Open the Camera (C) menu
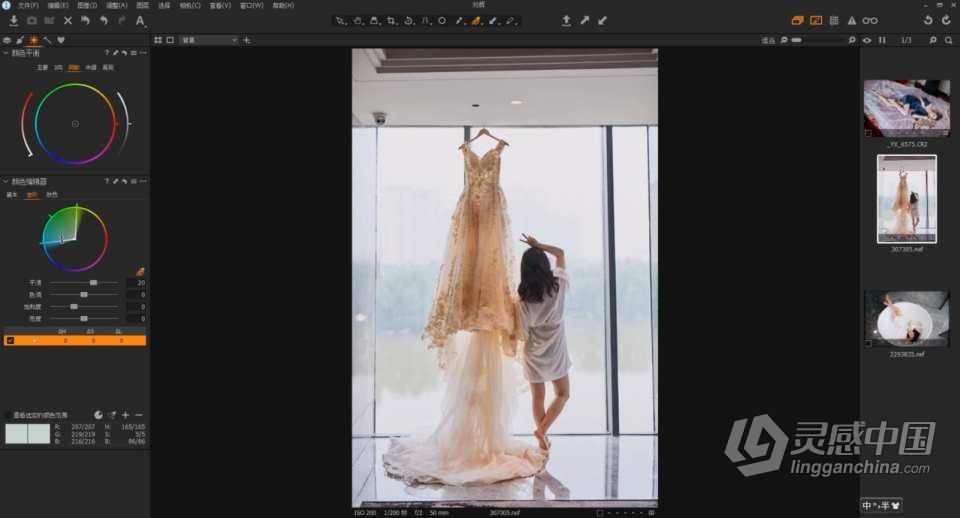 pos(190,5)
